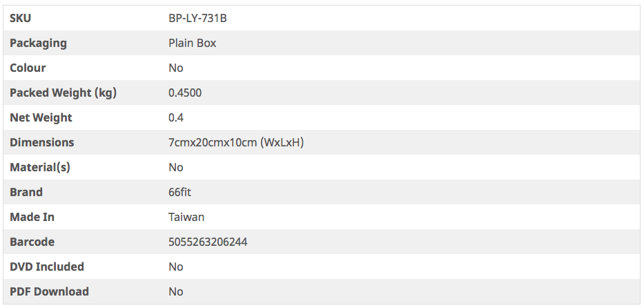
Task: Click the Made In label
Action: click(32, 217)
